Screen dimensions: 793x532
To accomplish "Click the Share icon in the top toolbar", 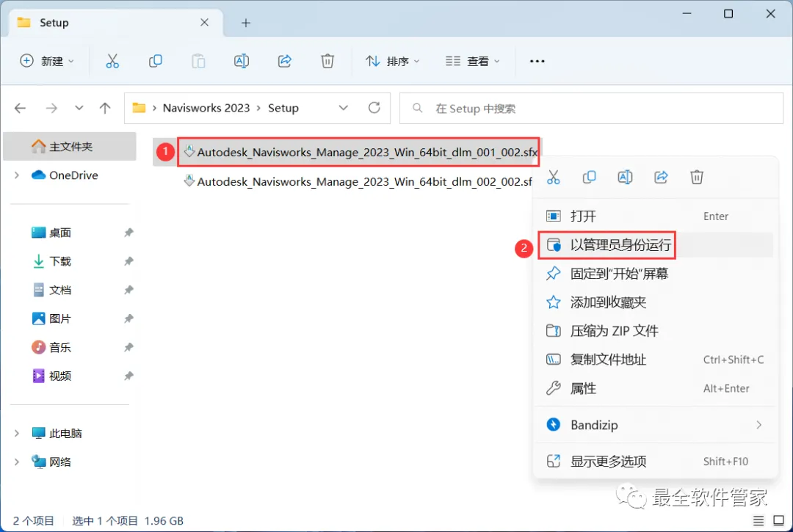I will (285, 61).
